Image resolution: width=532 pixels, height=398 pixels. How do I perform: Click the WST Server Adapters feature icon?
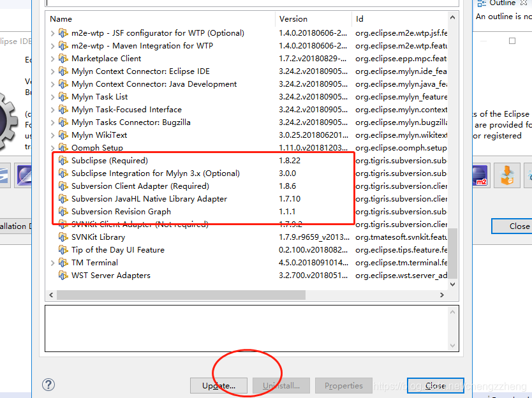pos(63,276)
